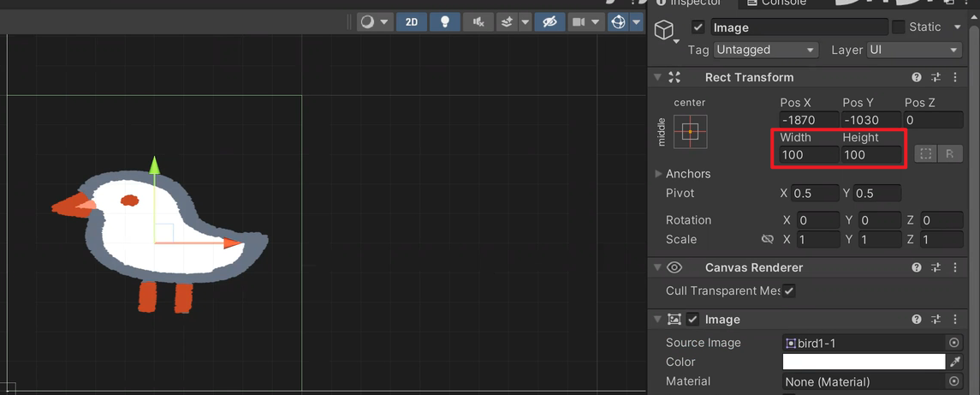Expand the Anchors section
The height and width of the screenshot is (395, 980).
coord(658,173)
